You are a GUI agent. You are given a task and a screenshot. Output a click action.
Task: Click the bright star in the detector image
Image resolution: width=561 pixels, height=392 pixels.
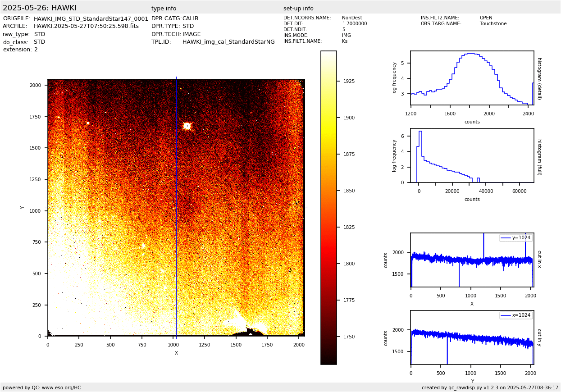pyautogui.click(x=187, y=126)
